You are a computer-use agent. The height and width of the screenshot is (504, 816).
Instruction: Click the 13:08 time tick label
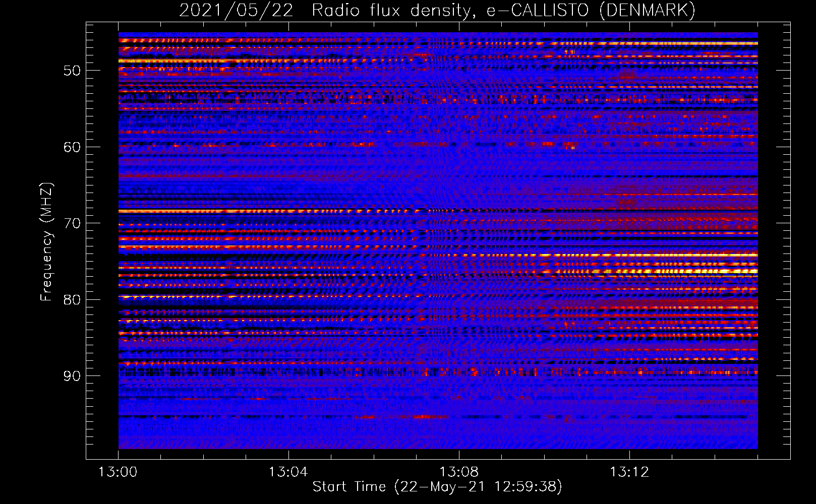click(x=459, y=472)
